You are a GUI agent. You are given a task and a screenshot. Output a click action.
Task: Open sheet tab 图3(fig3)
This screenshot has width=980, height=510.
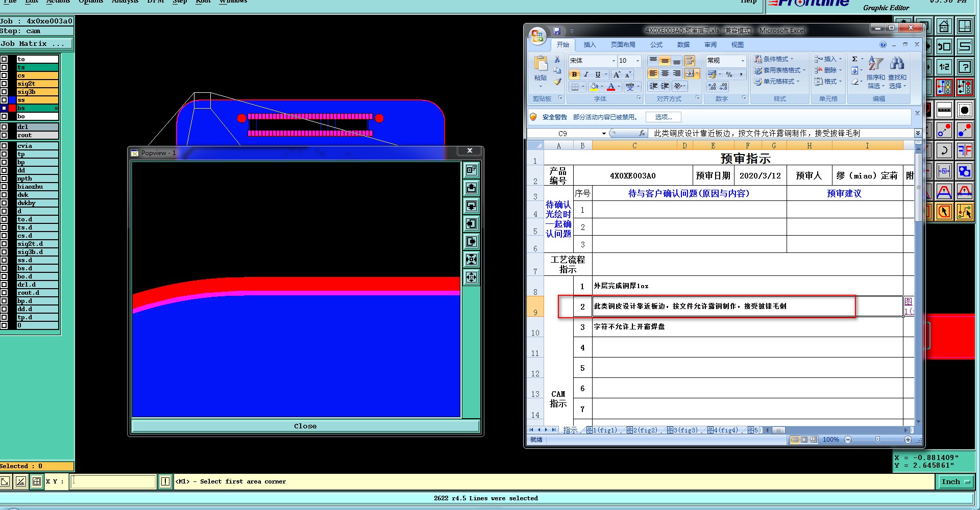click(682, 430)
